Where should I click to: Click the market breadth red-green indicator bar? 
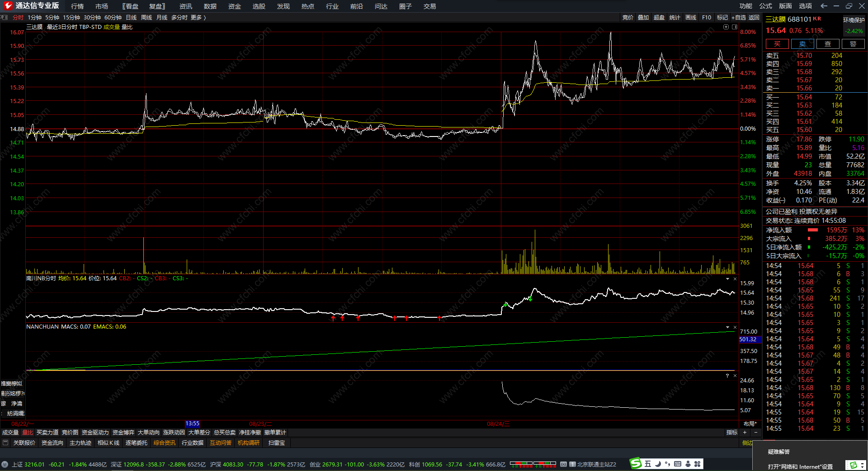[533, 464]
